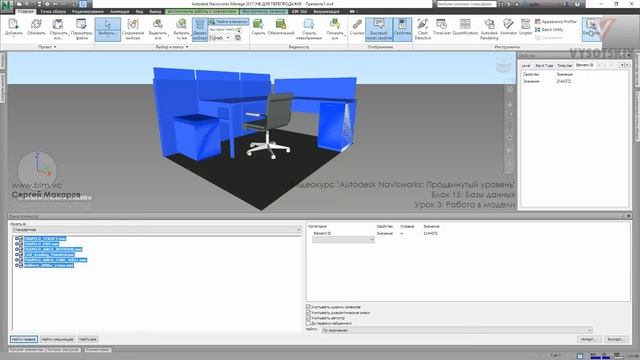
Task: Open the Batch Utility
Action: 549,30
